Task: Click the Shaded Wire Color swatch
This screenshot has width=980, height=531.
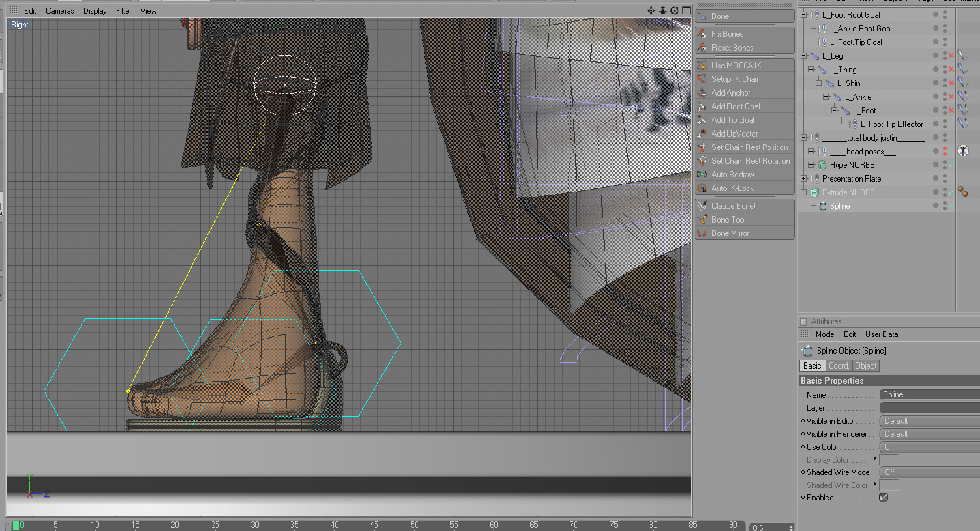Action: click(889, 485)
